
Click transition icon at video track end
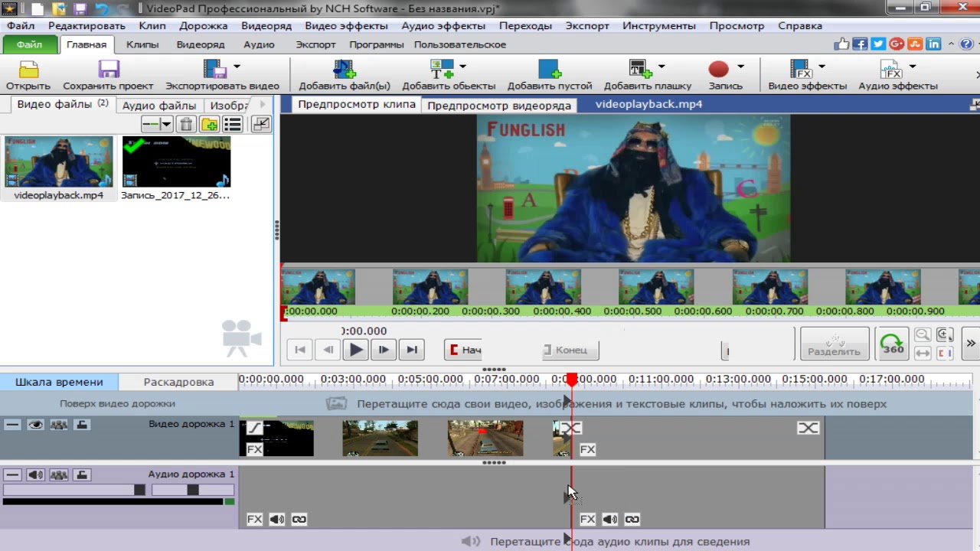pyautogui.click(x=808, y=428)
